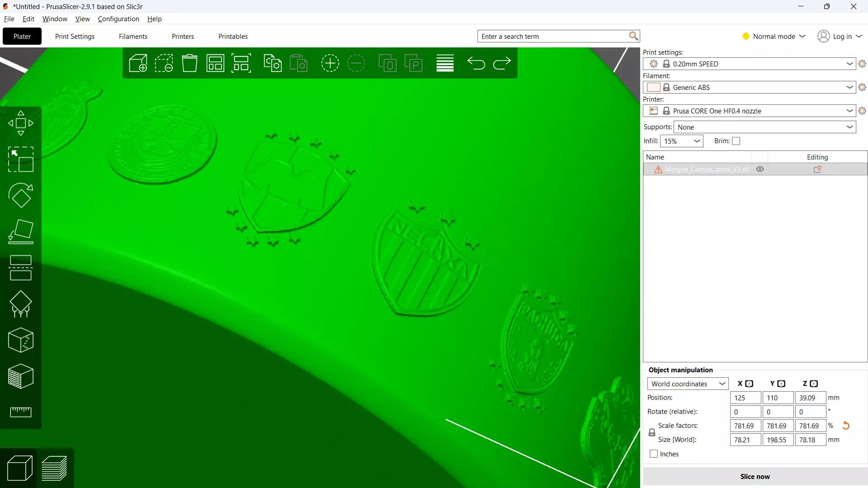868x488 pixels.
Task: Click the Delete trash can icon
Action: [189, 63]
